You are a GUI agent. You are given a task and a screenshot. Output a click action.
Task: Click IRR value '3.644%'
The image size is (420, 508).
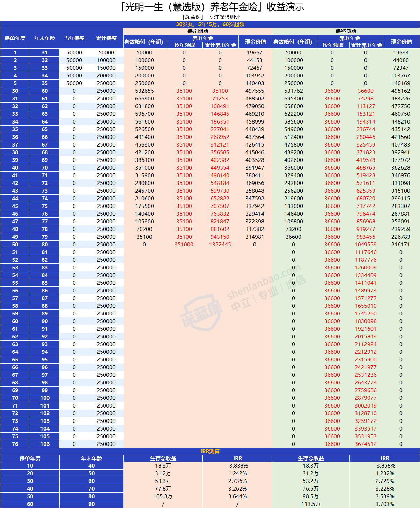237,496
